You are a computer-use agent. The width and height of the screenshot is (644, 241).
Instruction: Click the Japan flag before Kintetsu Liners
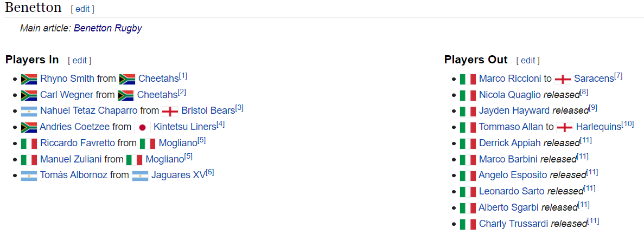tap(142, 127)
